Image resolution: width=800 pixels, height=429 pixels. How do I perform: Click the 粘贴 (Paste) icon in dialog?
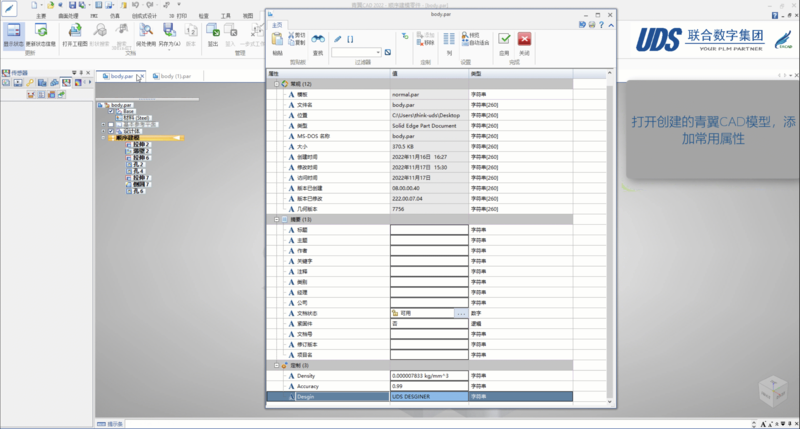pyautogui.click(x=277, y=40)
